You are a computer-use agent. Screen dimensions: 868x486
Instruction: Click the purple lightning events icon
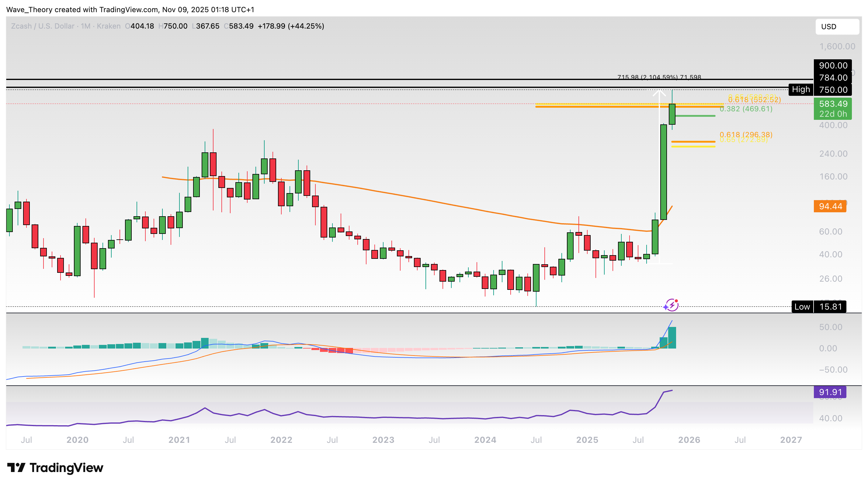click(x=672, y=305)
